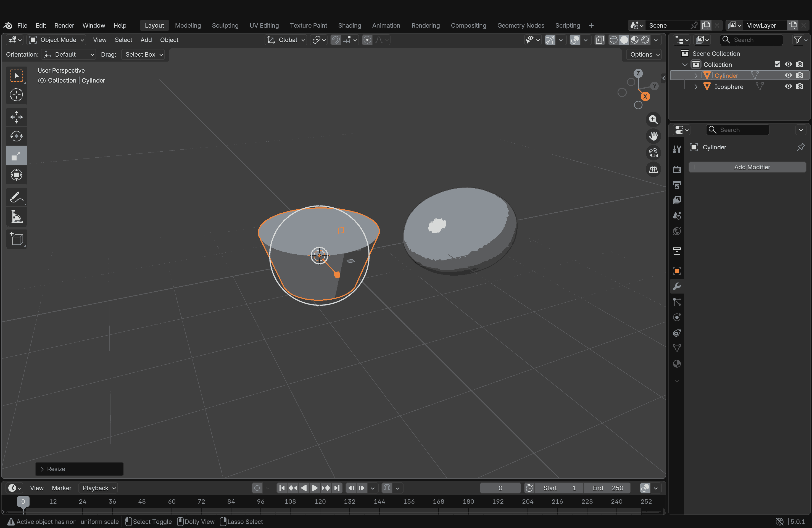Select the Move tool
Screen dimensions: 812x528
16,117
